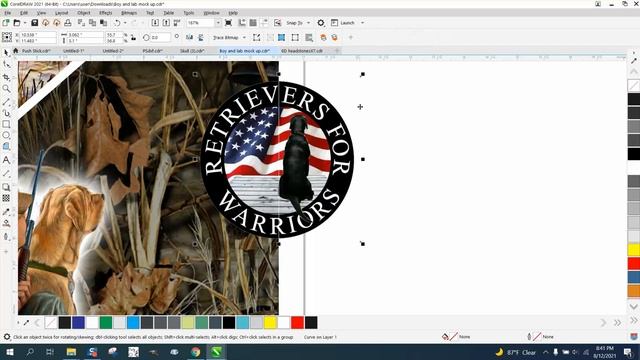The width and height of the screenshot is (640, 360).
Task: Expand the Undo history arrow
Action: tap(124, 23)
